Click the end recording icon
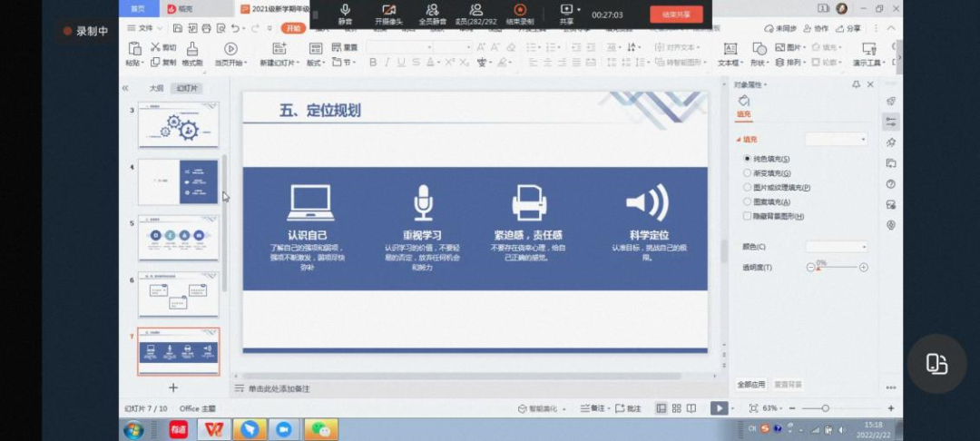Viewport: 980px width, 441px height. click(x=520, y=13)
